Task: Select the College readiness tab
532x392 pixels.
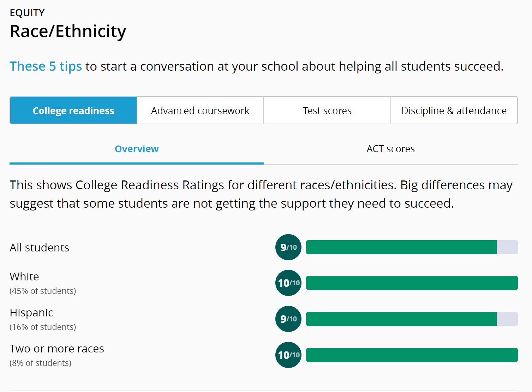Action: pos(73,111)
